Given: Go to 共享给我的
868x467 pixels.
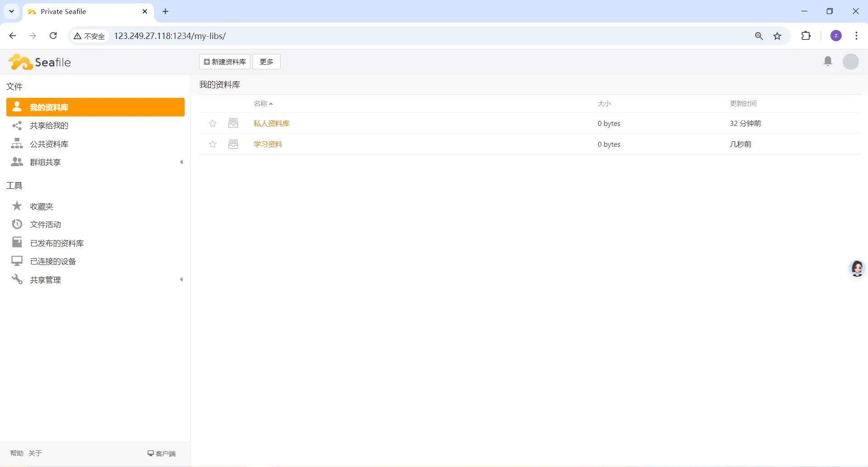Looking at the screenshot, I should [x=49, y=125].
